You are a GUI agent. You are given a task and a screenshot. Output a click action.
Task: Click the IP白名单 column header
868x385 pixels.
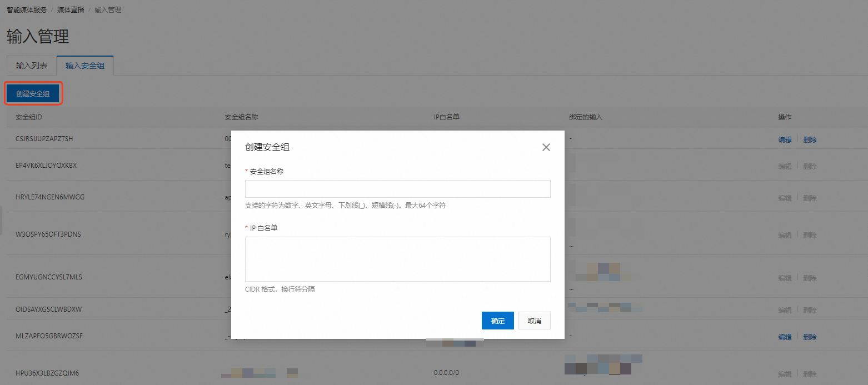(446, 117)
